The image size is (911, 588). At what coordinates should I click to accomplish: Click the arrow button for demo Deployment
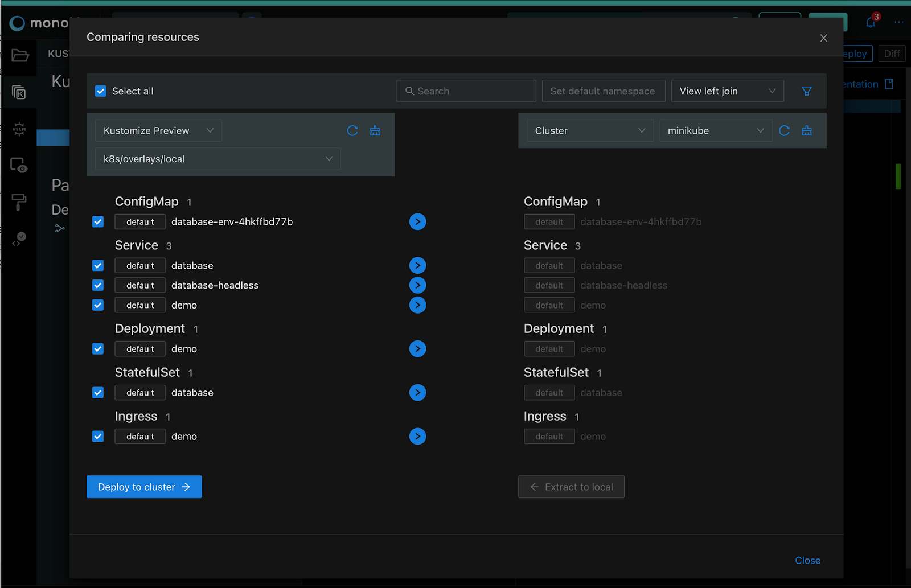(417, 349)
